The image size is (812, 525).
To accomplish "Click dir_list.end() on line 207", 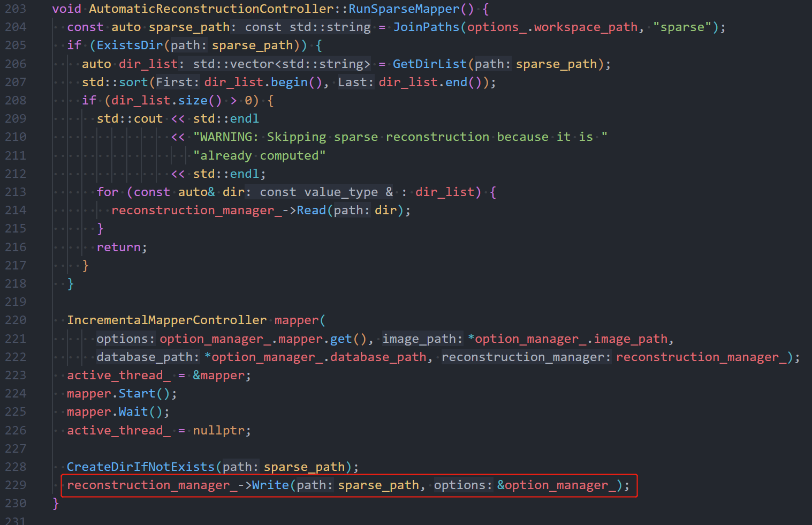I will click(430, 82).
